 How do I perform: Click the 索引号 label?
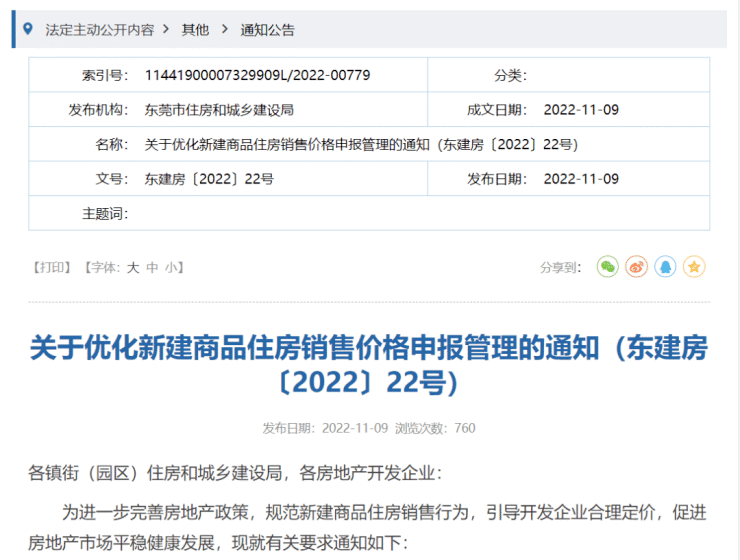(105, 75)
